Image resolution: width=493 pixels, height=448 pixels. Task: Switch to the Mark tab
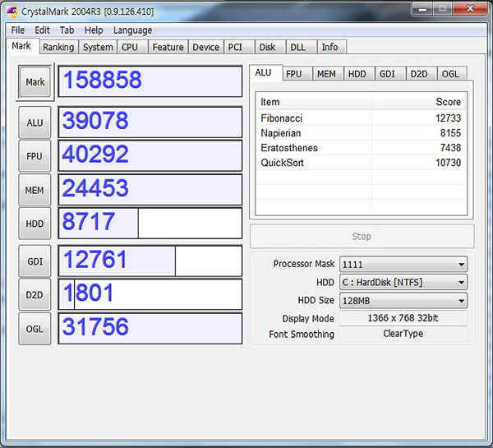21,46
